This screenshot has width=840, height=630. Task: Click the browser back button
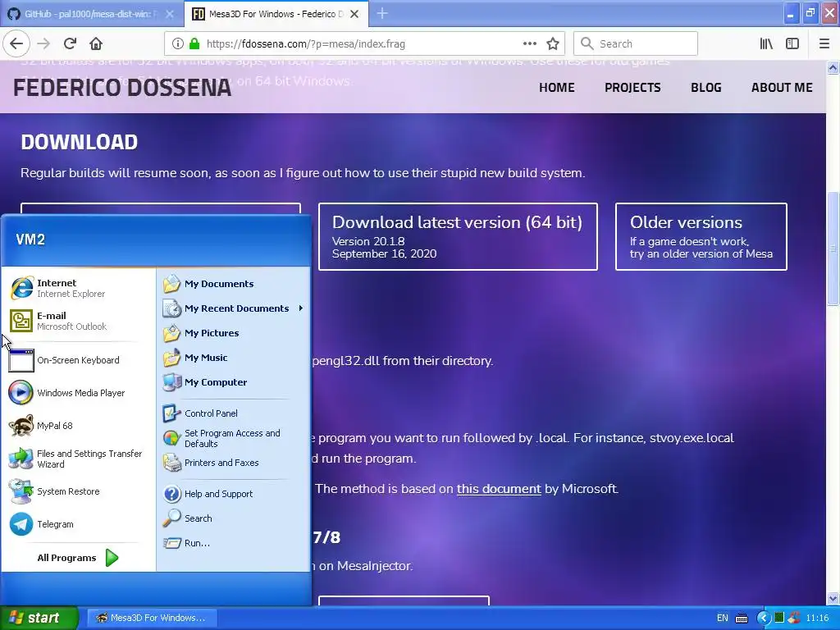pos(16,44)
